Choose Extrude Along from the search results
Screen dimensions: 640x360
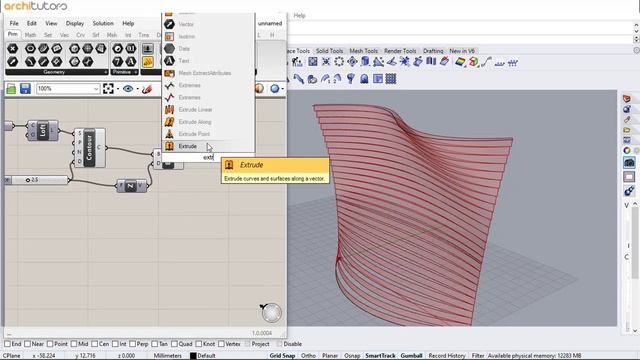coord(209,122)
